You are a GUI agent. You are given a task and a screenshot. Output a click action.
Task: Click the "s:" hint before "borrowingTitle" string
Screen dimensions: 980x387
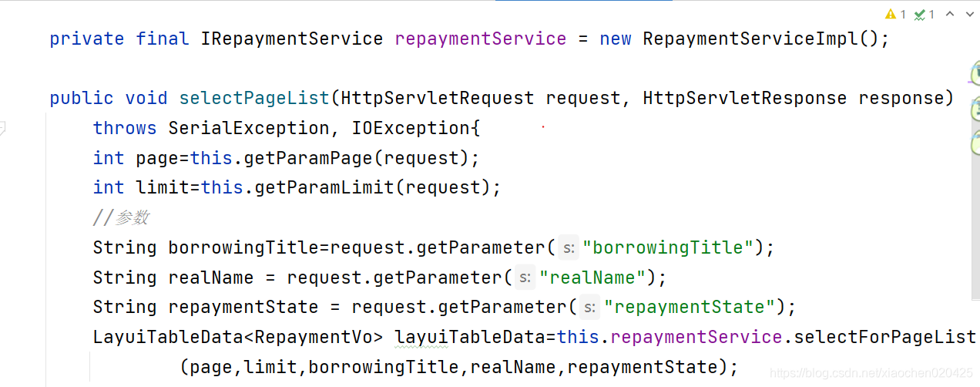pyautogui.click(x=568, y=248)
